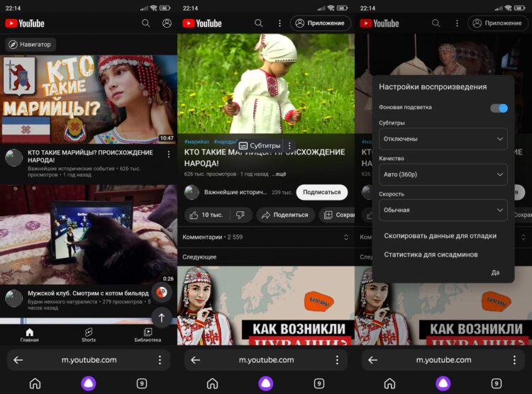Tap the Приложение button in the middle screen
The image size is (532, 394).
coord(321,23)
